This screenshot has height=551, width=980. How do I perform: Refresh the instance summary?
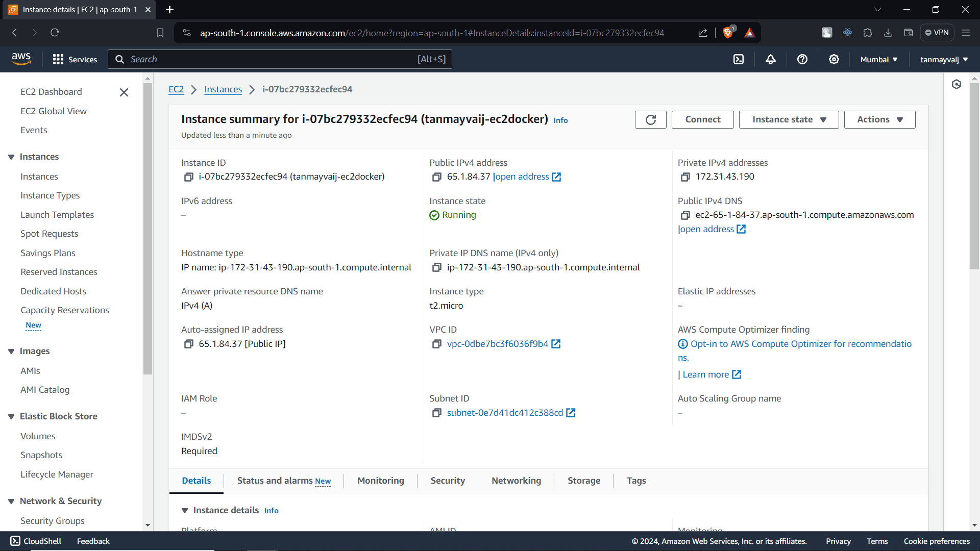(650, 119)
